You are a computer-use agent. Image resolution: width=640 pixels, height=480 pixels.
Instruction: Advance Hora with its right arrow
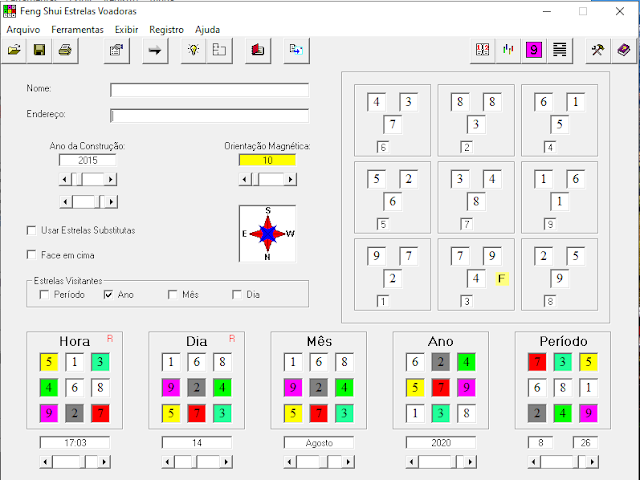pyautogui.click(x=104, y=462)
